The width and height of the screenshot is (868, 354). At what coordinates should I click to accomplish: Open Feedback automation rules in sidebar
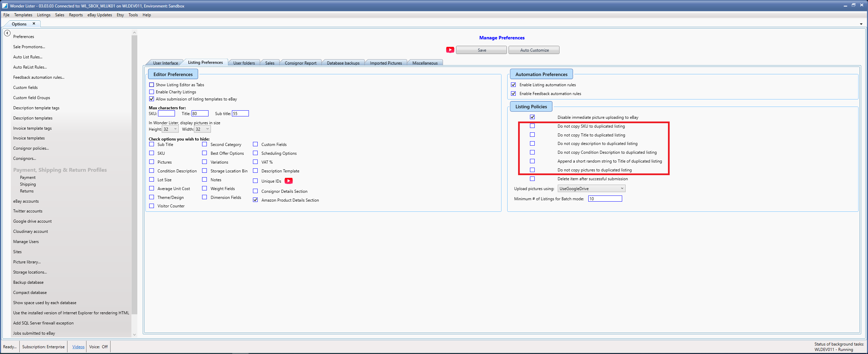click(x=39, y=77)
